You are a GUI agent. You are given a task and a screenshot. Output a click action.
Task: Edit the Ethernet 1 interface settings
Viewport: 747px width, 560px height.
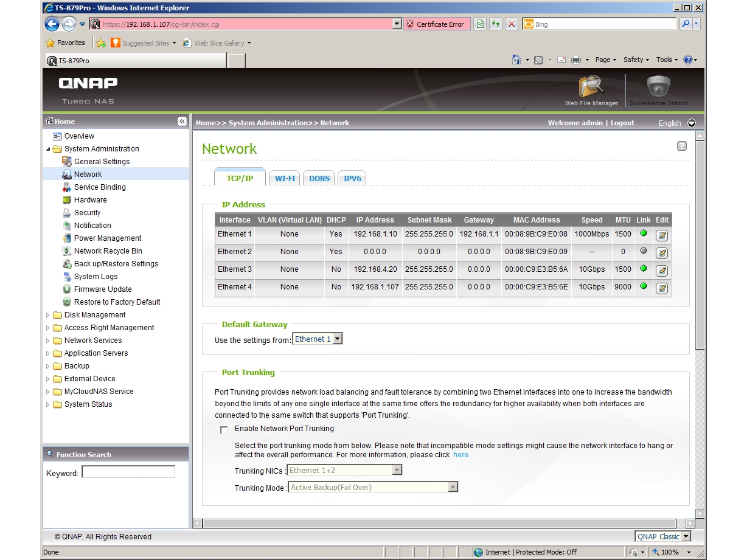[x=662, y=235]
